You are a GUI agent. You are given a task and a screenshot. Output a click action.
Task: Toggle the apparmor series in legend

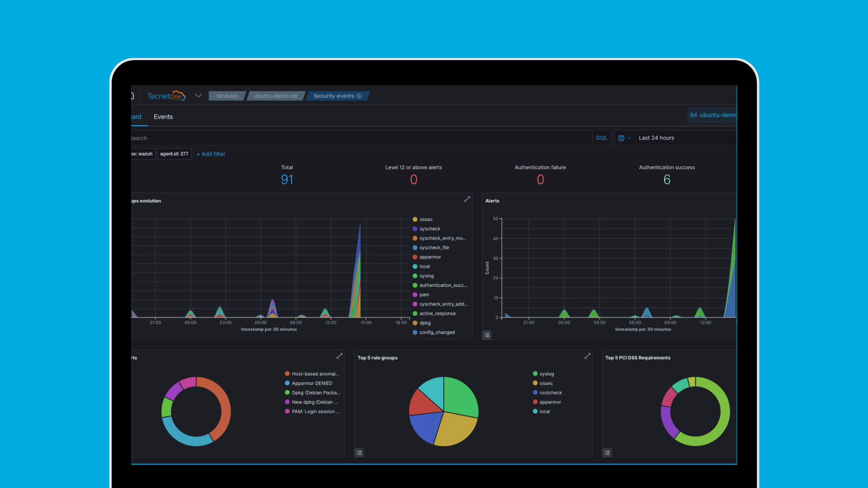[x=429, y=257]
